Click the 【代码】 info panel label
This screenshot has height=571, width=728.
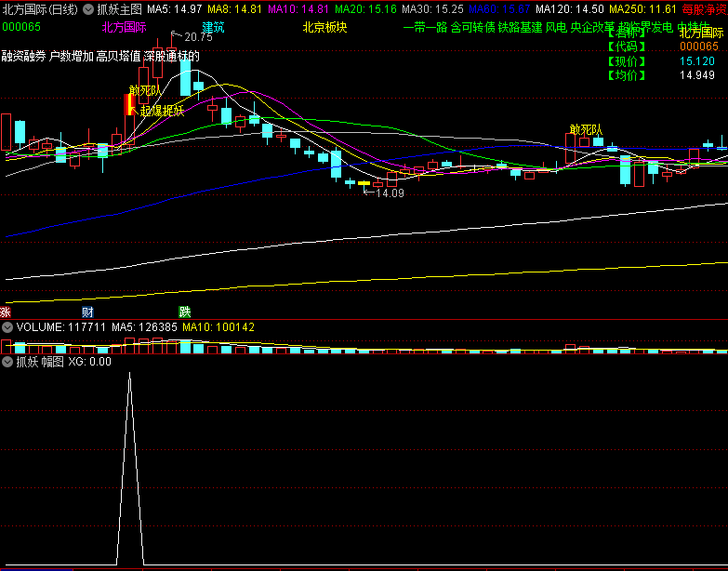click(627, 46)
